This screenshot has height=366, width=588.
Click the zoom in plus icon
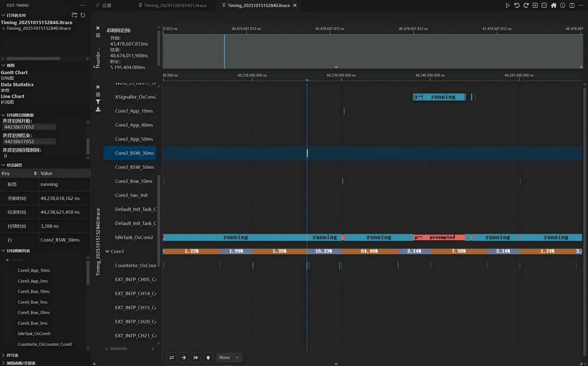click(x=535, y=5)
